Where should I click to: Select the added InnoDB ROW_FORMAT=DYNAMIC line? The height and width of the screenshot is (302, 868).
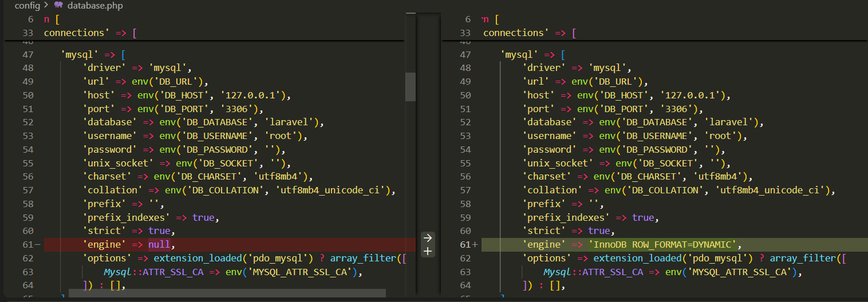[x=674, y=244]
